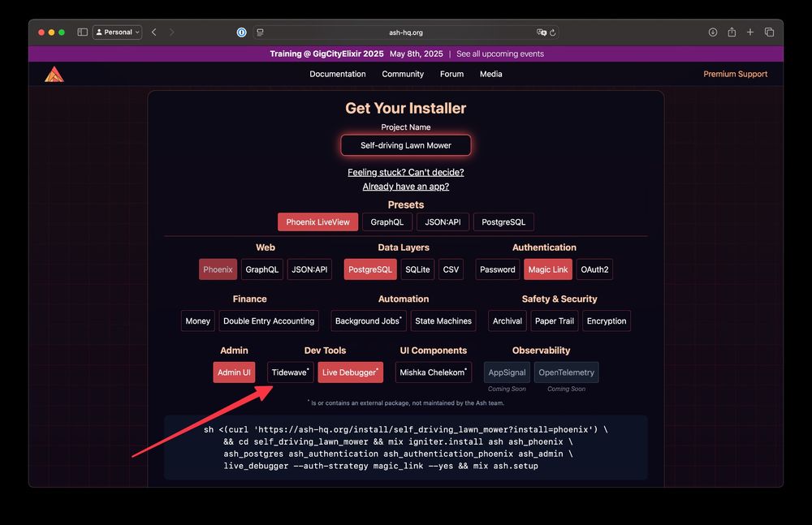Image resolution: width=812 pixels, height=525 pixels.
Task: Toggle State Machines under Automation
Action: click(443, 321)
